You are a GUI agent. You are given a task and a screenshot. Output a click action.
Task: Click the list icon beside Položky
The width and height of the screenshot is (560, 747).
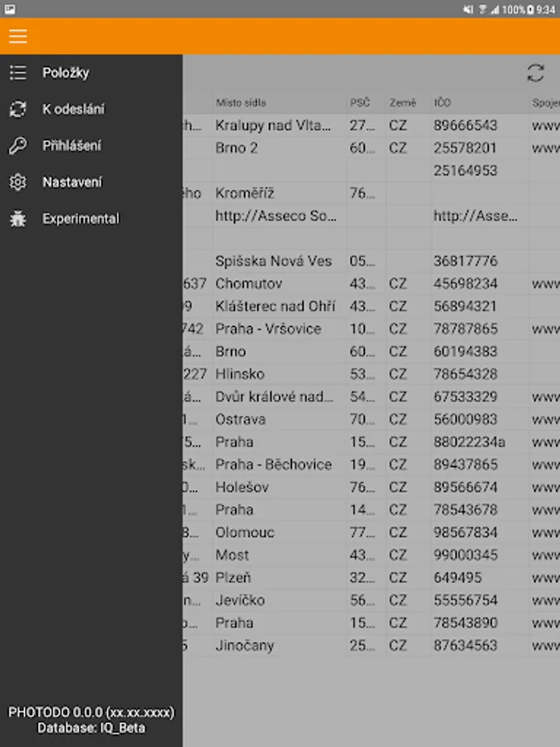pos(18,72)
